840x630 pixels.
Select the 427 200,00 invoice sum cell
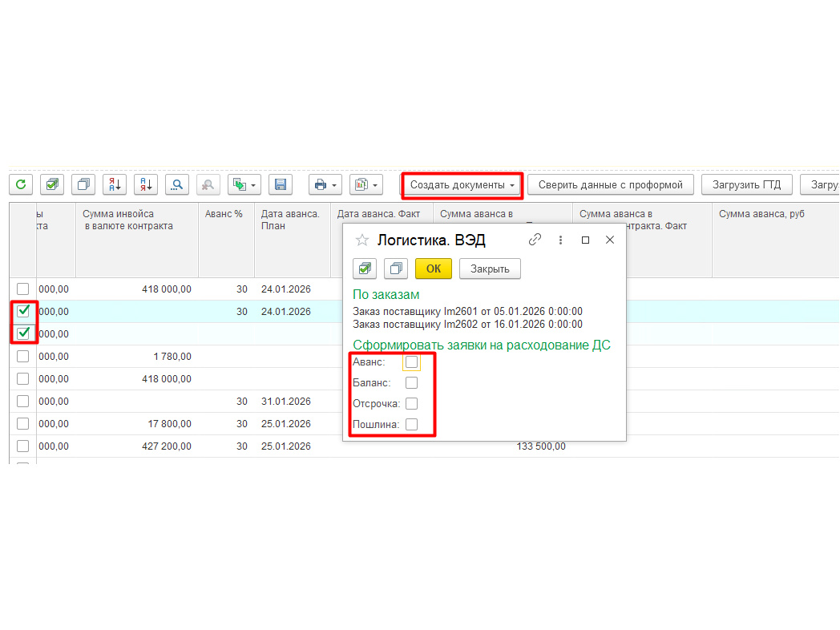pyautogui.click(x=167, y=446)
